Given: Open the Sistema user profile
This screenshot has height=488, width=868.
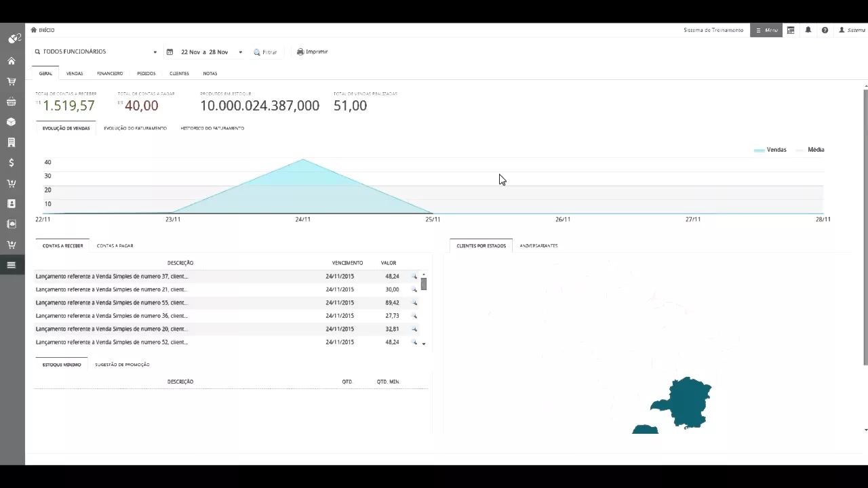Looking at the screenshot, I should [x=852, y=30].
